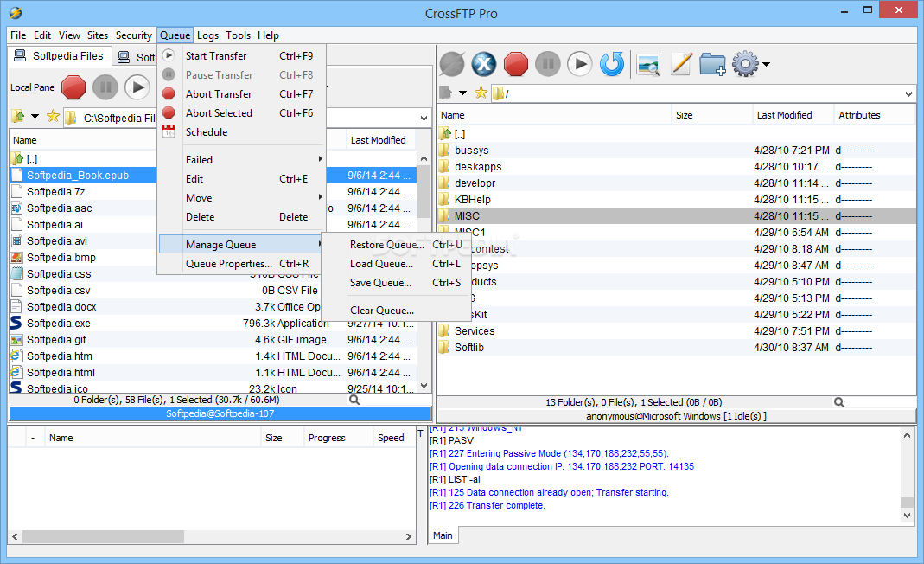Click the Local Pane pause icon
Viewport: 924px width, 564px height.
[x=105, y=87]
